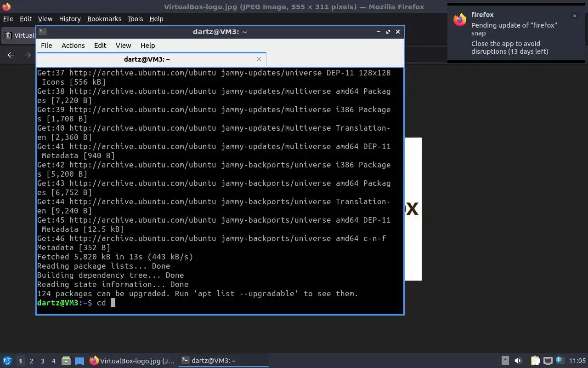
Task: Open the clipboard manager tray icon
Action: pyautogui.click(x=535, y=361)
